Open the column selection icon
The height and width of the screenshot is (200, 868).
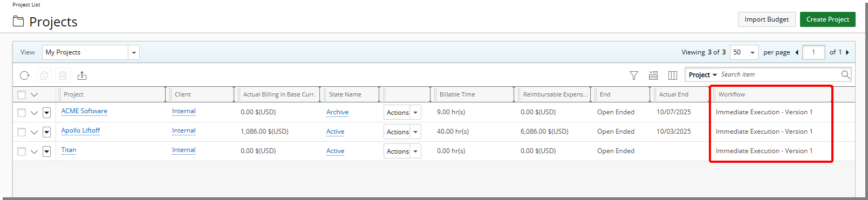[673, 75]
